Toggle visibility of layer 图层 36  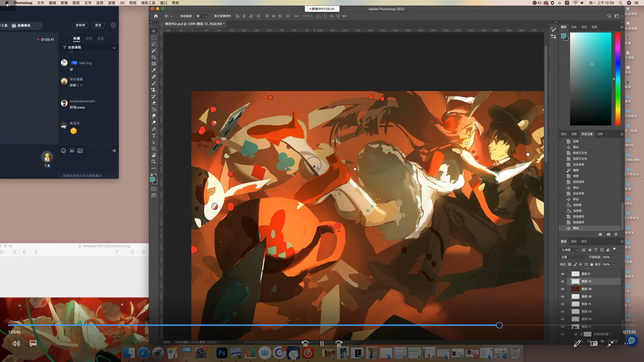coord(562,289)
